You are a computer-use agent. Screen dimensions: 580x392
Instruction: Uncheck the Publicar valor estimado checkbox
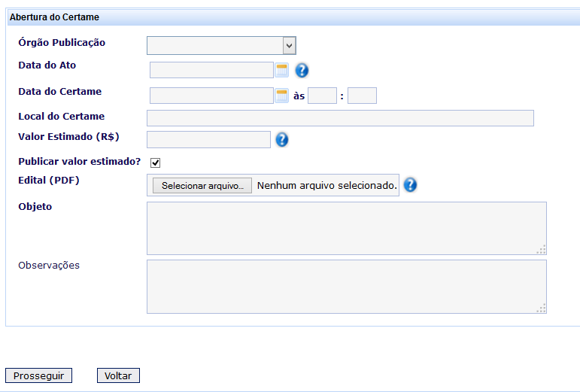pos(156,163)
